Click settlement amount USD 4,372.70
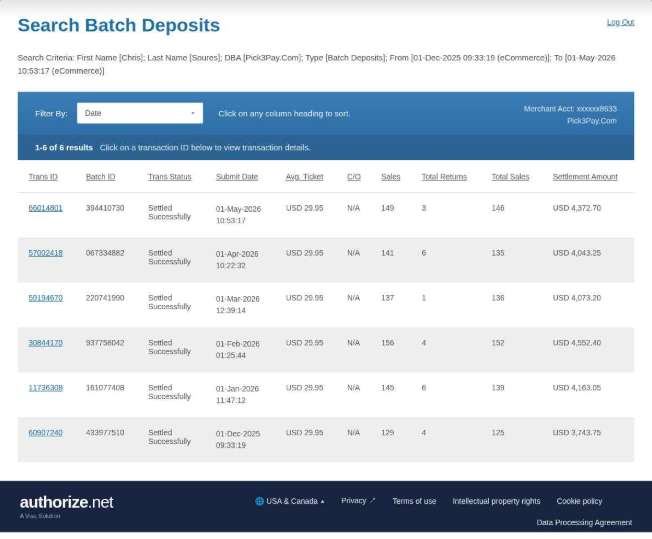The image size is (652, 539). pos(577,208)
